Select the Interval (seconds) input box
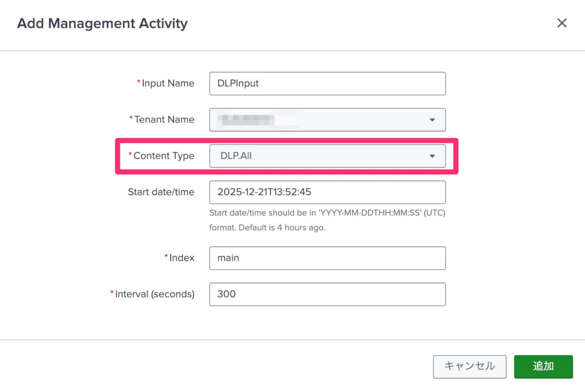Screen dimensions: 585x392 [x=327, y=294]
